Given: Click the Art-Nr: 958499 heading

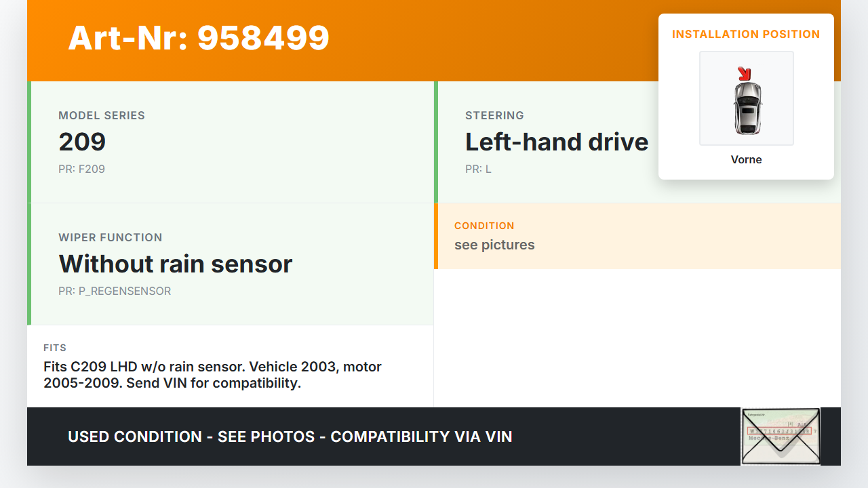Looking at the screenshot, I should pyautogui.click(x=199, y=38).
